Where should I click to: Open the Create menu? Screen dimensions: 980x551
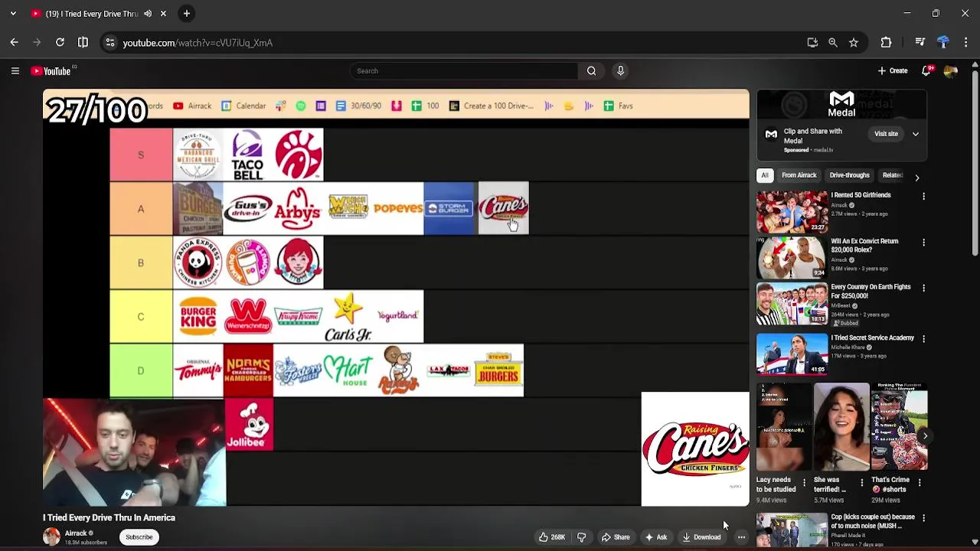[x=893, y=71]
